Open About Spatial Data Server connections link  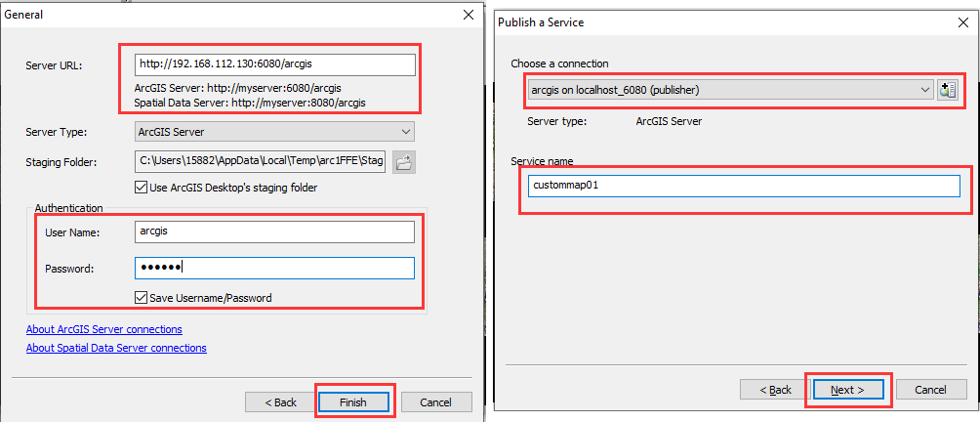116,348
